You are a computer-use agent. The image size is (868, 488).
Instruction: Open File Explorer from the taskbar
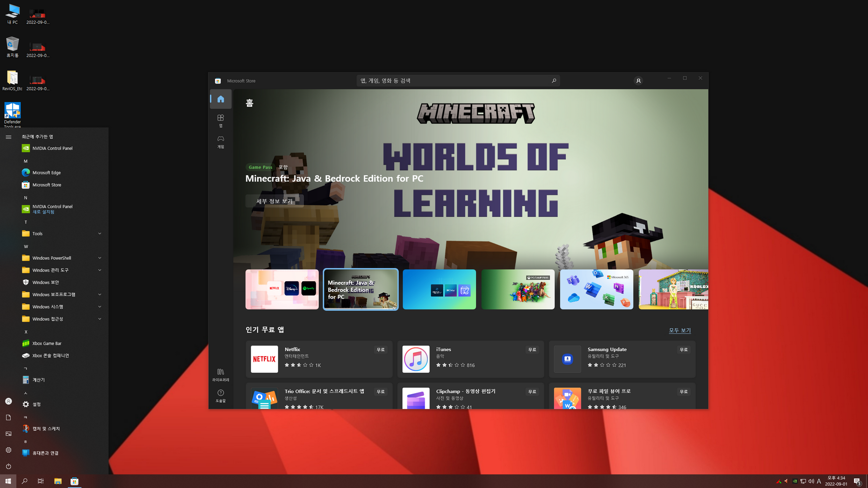(58, 481)
